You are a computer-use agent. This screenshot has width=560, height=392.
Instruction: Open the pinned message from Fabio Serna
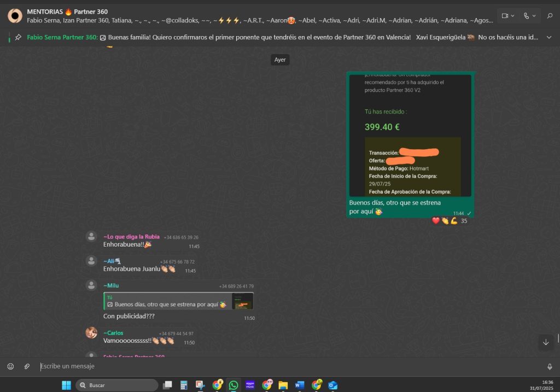[x=273, y=37]
